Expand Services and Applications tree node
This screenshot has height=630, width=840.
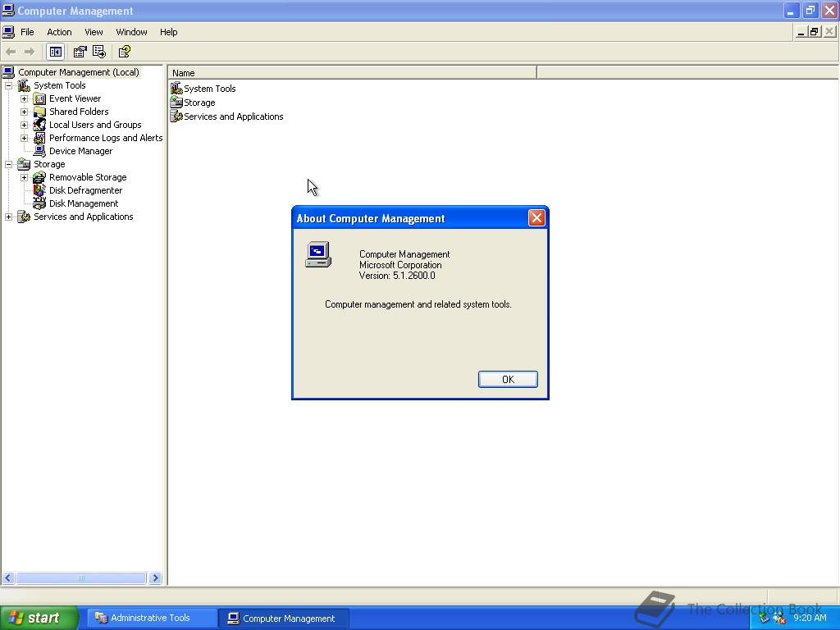(x=8, y=217)
